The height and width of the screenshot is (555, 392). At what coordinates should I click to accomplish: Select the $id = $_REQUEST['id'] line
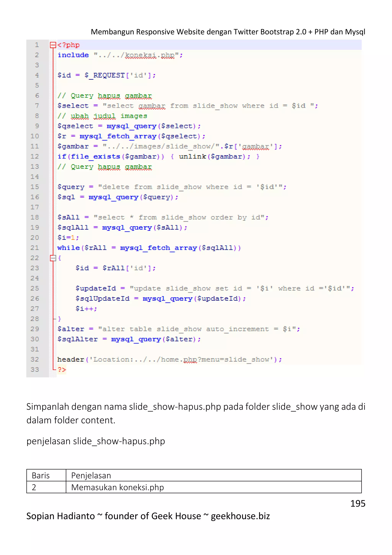coord(106,76)
